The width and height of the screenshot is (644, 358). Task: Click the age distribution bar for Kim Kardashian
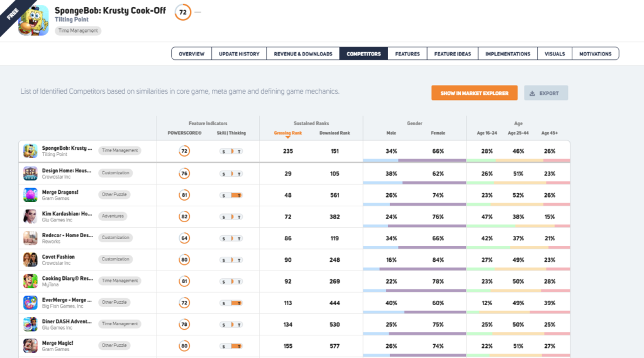point(518,226)
